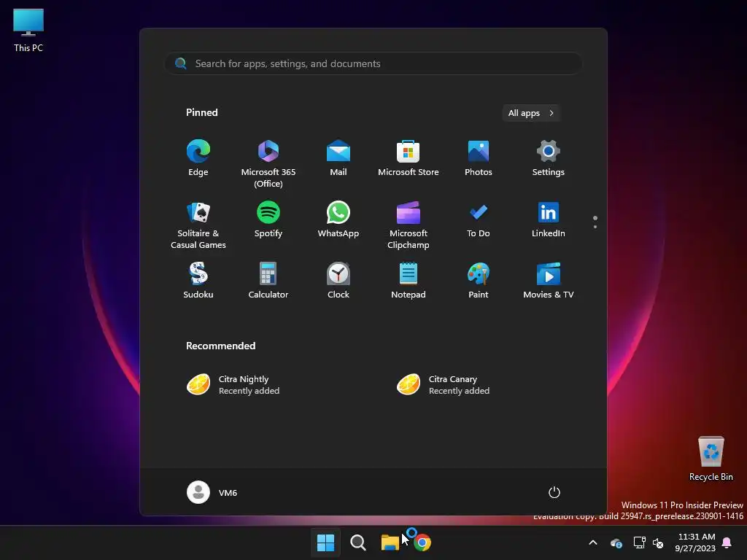Image resolution: width=747 pixels, height=560 pixels.
Task: Click the Windows Start button on taskbar
Action: [x=326, y=542]
